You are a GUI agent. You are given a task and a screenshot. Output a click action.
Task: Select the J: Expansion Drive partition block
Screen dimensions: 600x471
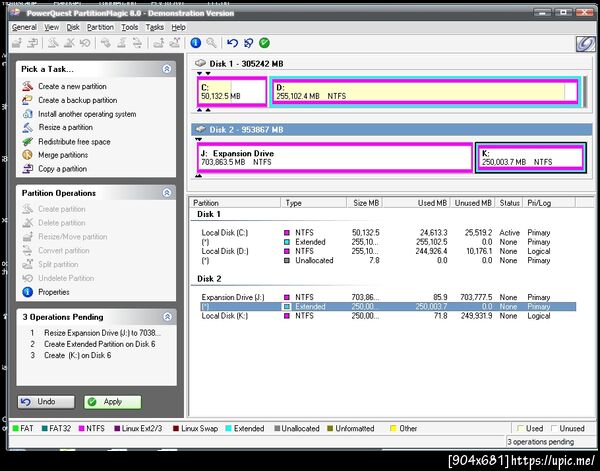335,157
